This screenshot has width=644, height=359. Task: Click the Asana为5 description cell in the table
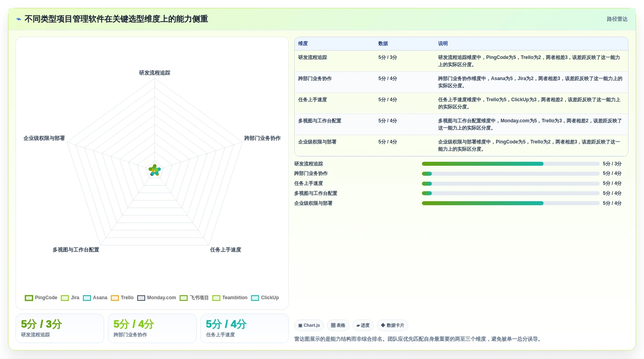click(530, 82)
